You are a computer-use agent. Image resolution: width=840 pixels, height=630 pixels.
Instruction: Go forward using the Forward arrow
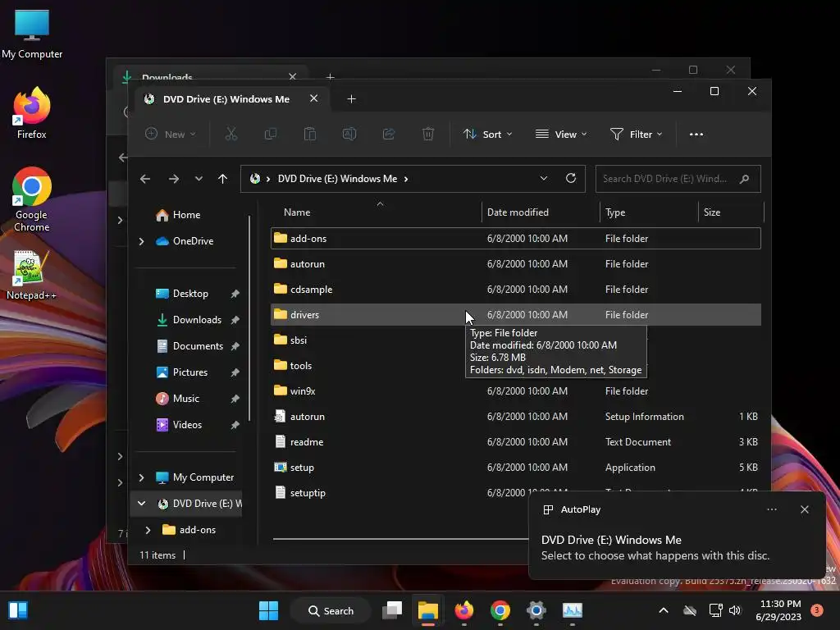pos(174,179)
